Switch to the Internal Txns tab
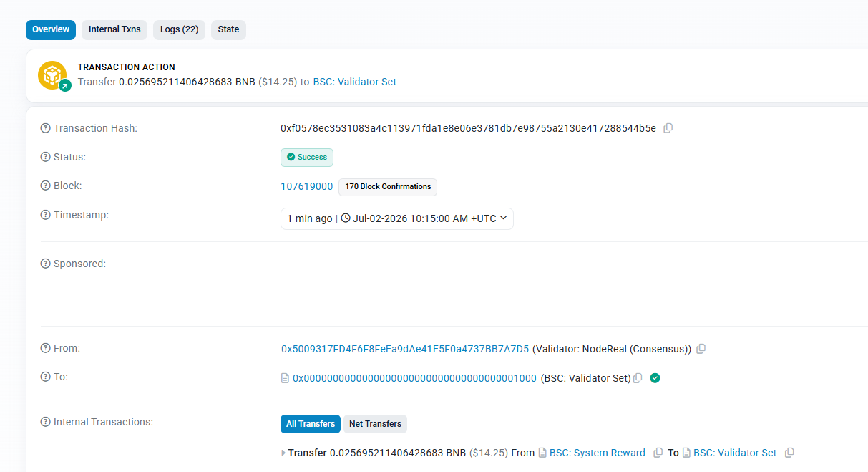 (x=114, y=29)
